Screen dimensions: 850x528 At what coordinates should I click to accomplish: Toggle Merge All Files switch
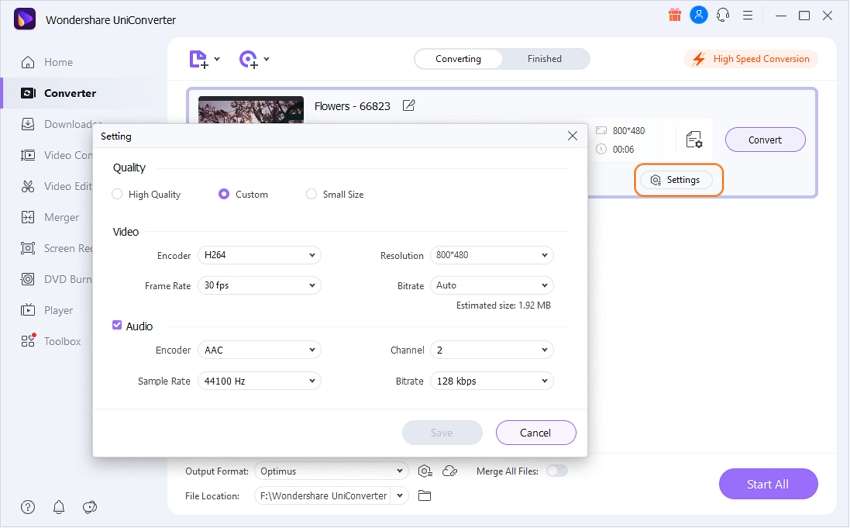(557, 471)
